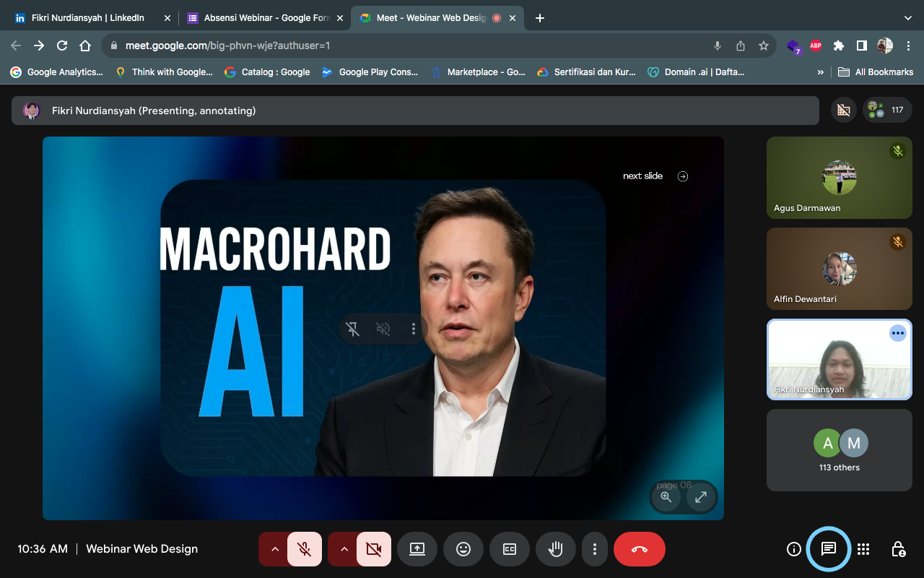Turn on closed captions
Screen dimensions: 924x578
(510, 549)
